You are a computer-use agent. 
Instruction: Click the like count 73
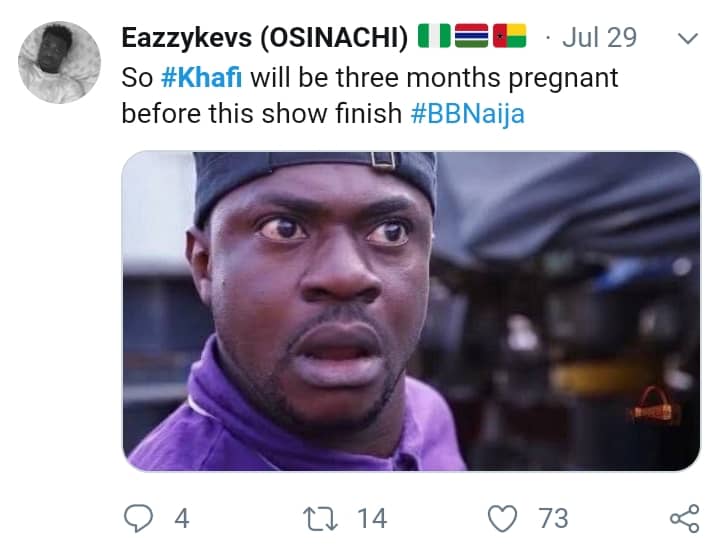tap(552, 518)
